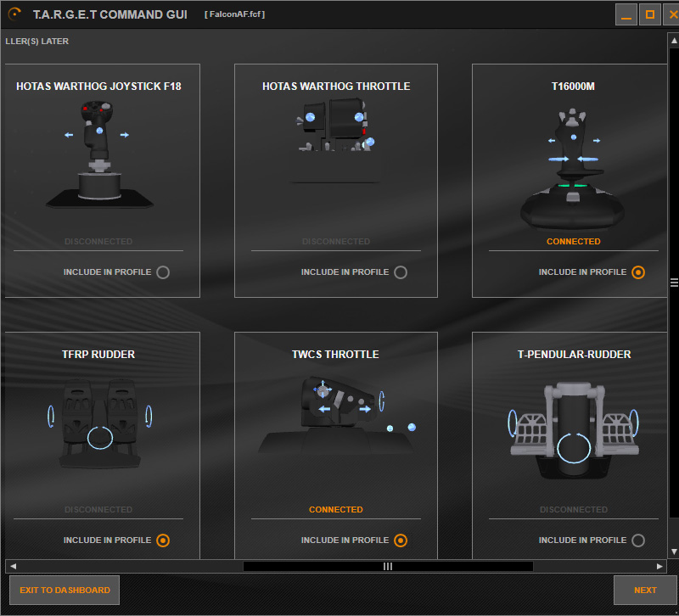Select the HOTAS Warthog Joystick F18 image
Screen dimensions: 679x616
tap(99, 155)
